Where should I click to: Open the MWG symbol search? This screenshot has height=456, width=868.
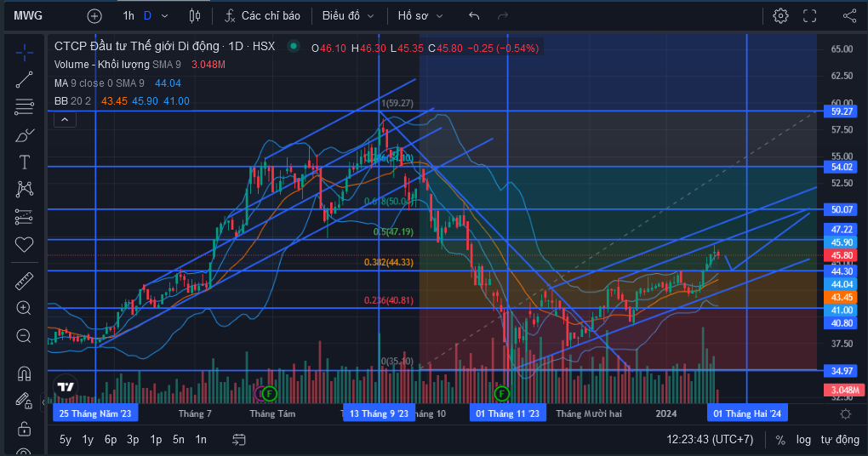click(x=28, y=16)
